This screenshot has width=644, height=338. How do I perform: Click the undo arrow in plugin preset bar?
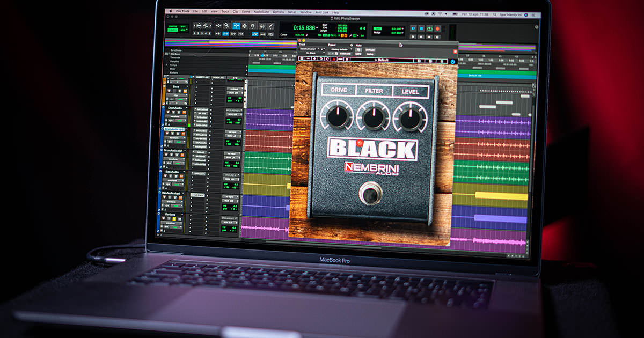(321, 59)
